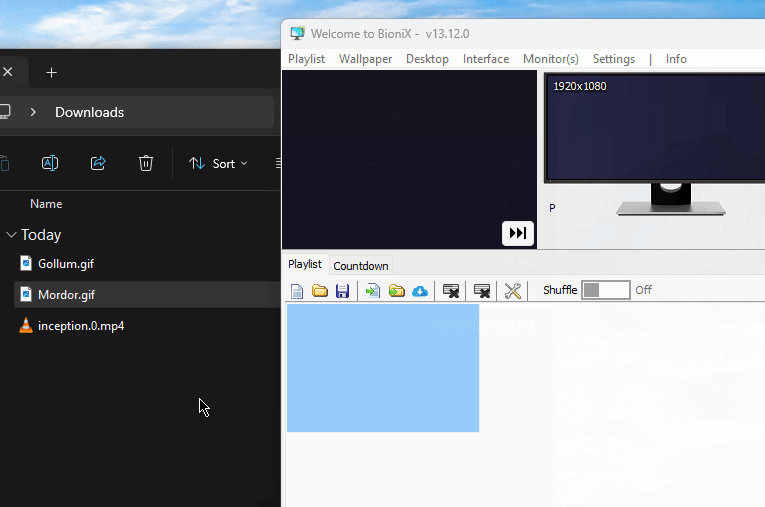765x507 pixels.
Task: Collapse the Today group in Explorer
Action: point(11,235)
